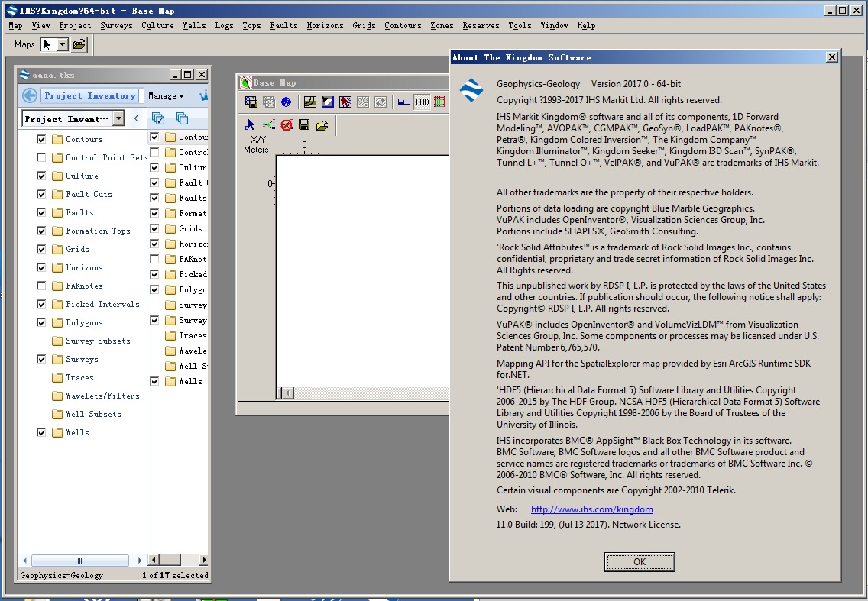This screenshot has width=868, height=601.
Task: Click the yellow open-folder icon in Base Map
Action: coord(322,125)
